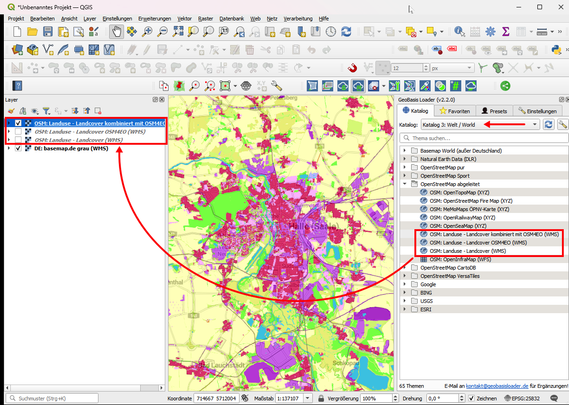Uncheck OSM Landuse kombiniert mit OSM4EO layer
Image resolution: width=569 pixels, height=405 pixels.
pyautogui.click(x=18, y=123)
